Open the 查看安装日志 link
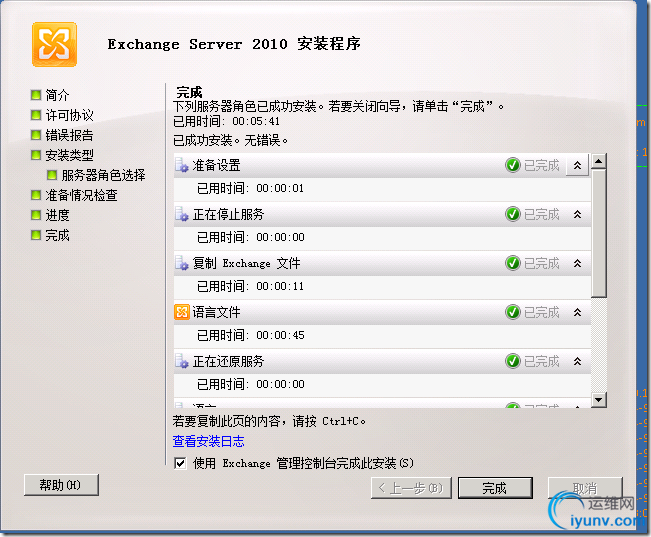Image resolution: width=651 pixels, height=537 pixels. (x=208, y=441)
